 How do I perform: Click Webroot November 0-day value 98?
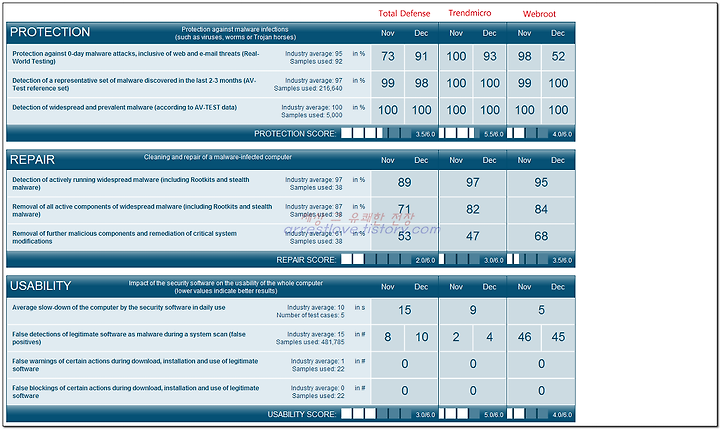(524, 56)
